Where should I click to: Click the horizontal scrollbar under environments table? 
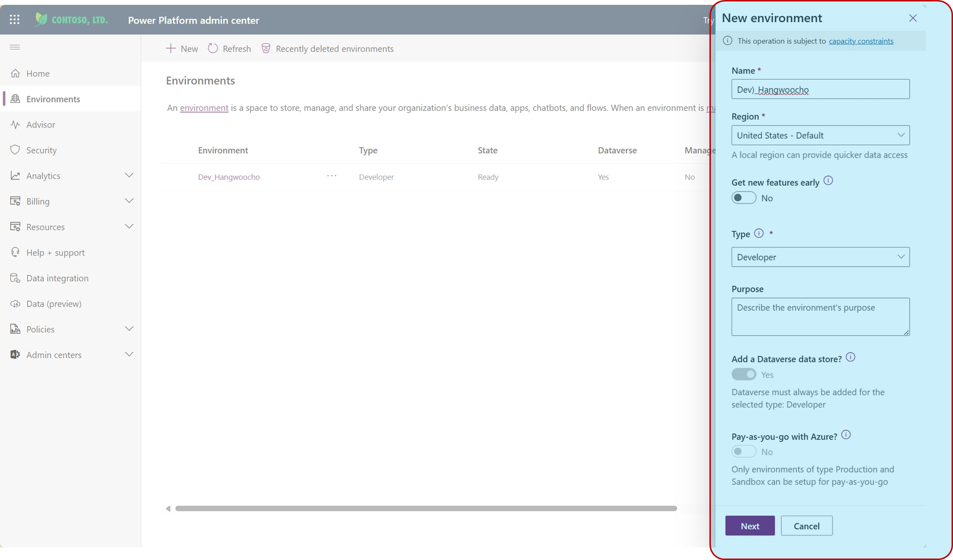426,508
